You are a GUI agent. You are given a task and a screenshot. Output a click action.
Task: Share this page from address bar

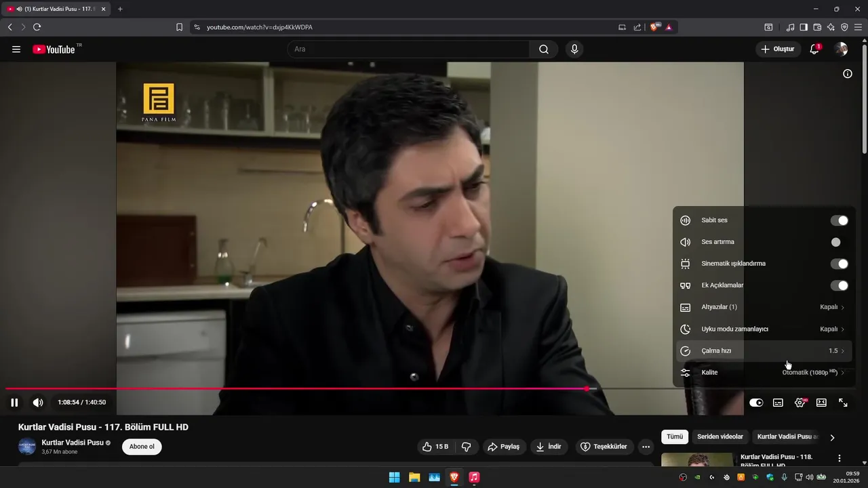coord(637,27)
